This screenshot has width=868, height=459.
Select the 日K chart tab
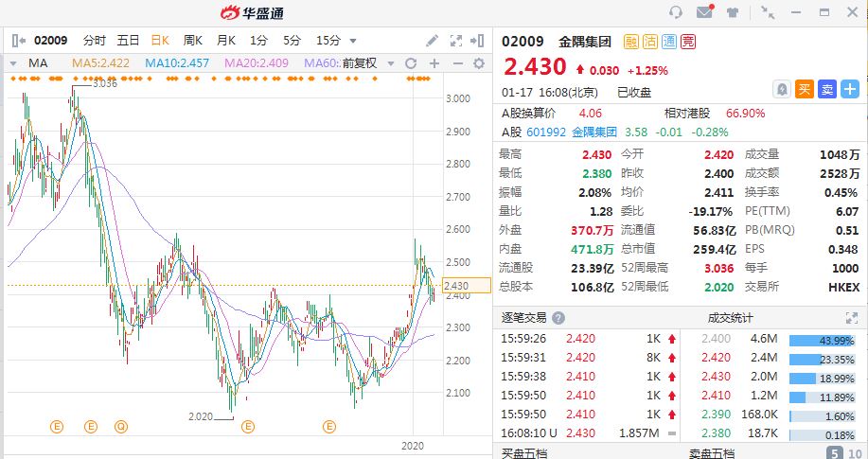pyautogui.click(x=160, y=41)
